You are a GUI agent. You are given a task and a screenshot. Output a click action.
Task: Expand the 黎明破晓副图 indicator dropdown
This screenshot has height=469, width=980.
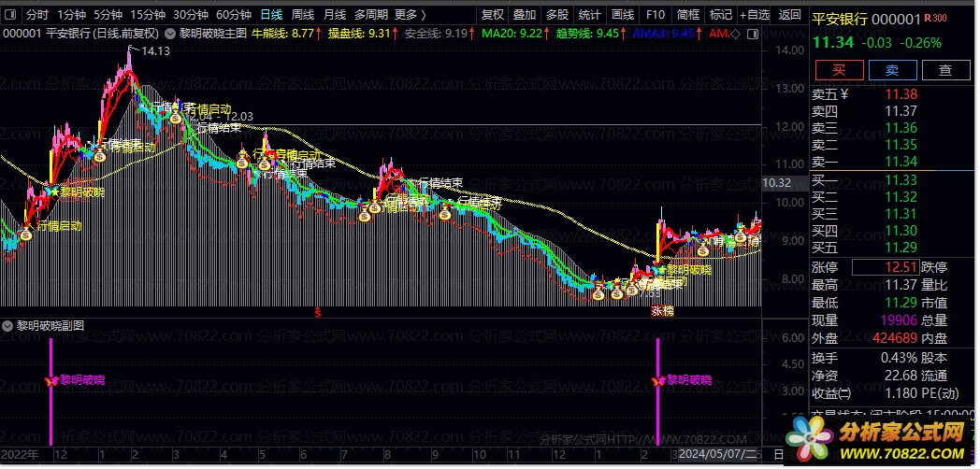[8, 326]
